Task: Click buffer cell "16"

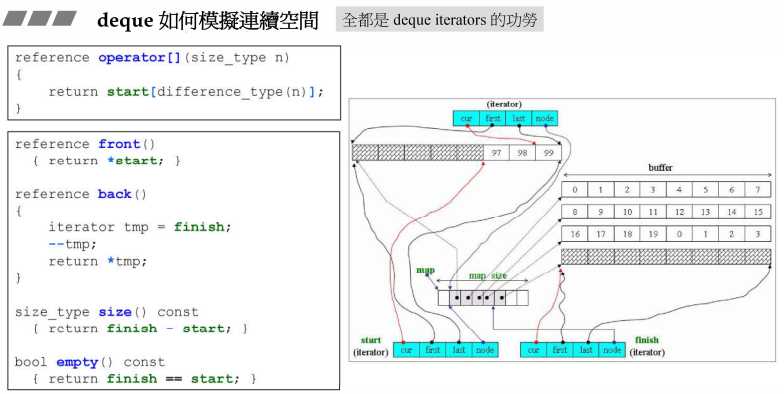Action: click(x=574, y=234)
